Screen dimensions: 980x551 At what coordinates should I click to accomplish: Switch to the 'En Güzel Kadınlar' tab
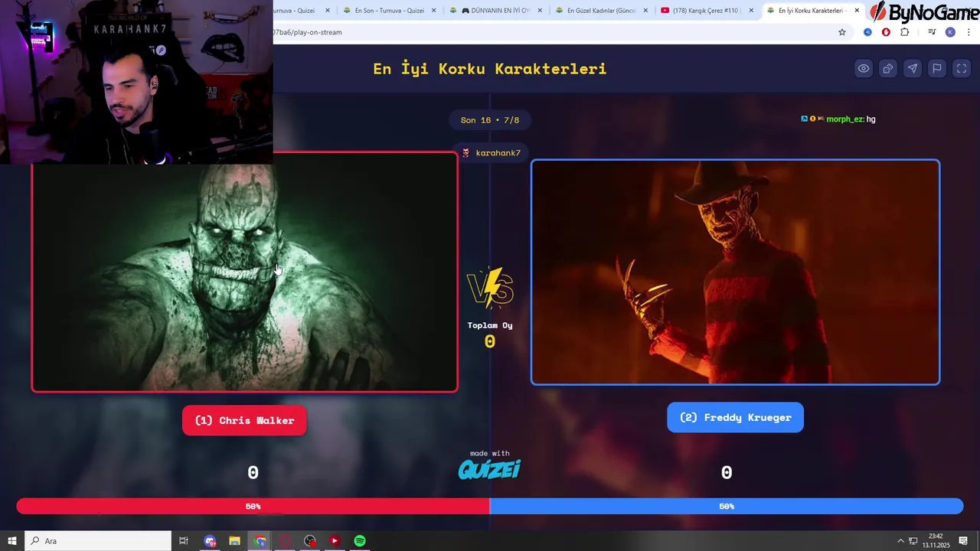pos(602,11)
